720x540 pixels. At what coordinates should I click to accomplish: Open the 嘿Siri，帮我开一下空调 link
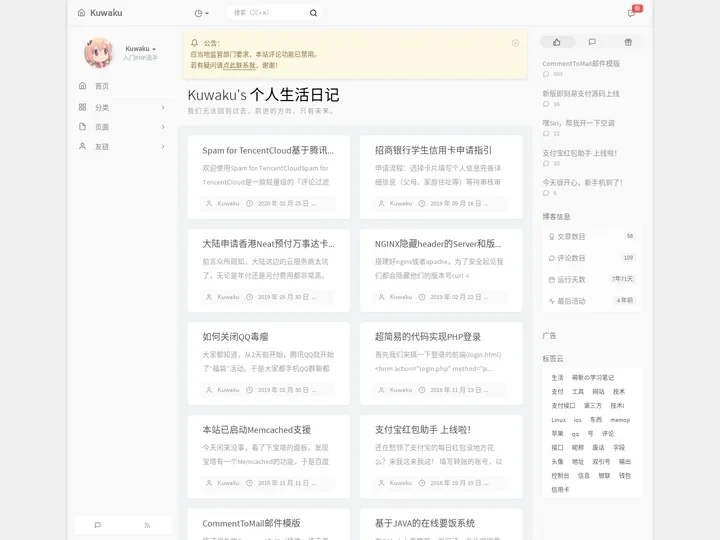click(579, 123)
